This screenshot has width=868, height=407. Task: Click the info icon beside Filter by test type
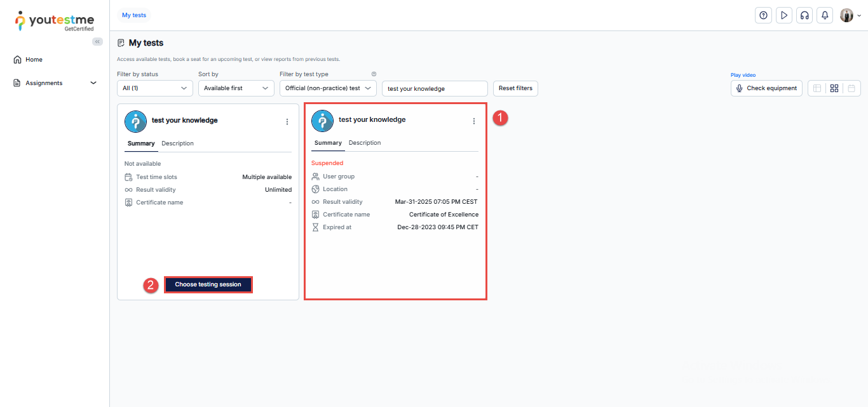[374, 74]
